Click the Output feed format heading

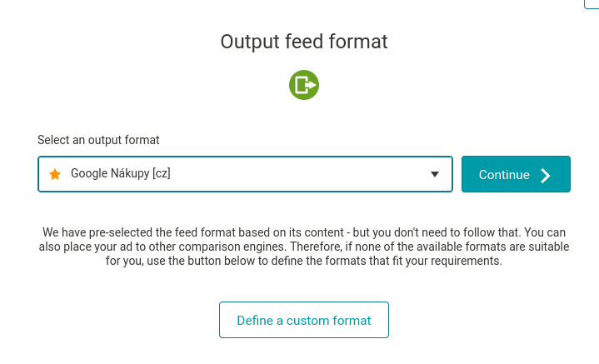(304, 42)
